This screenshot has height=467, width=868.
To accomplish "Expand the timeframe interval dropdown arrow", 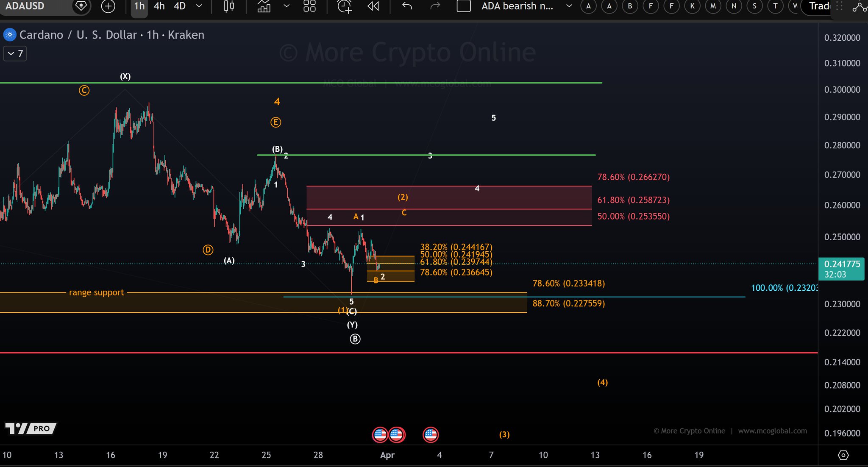I will pos(199,6).
